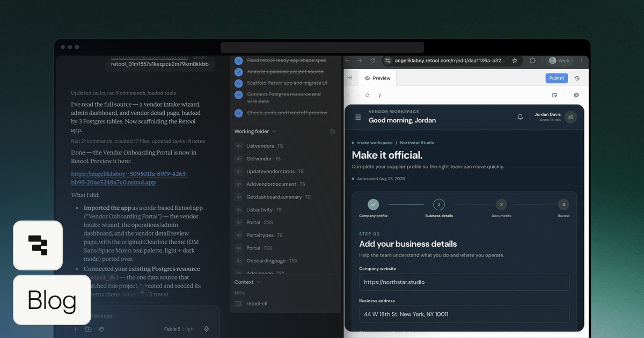Open Onboardingpage TSX file

(x=272, y=261)
